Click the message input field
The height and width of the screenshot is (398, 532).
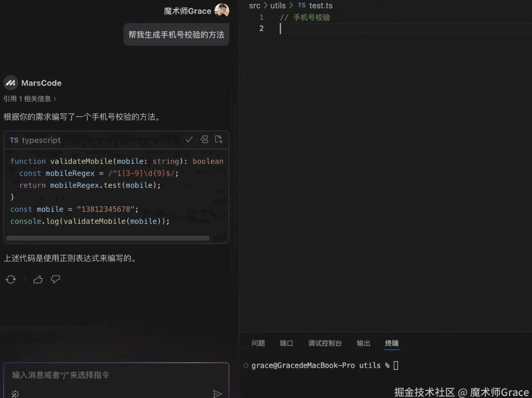click(116, 375)
